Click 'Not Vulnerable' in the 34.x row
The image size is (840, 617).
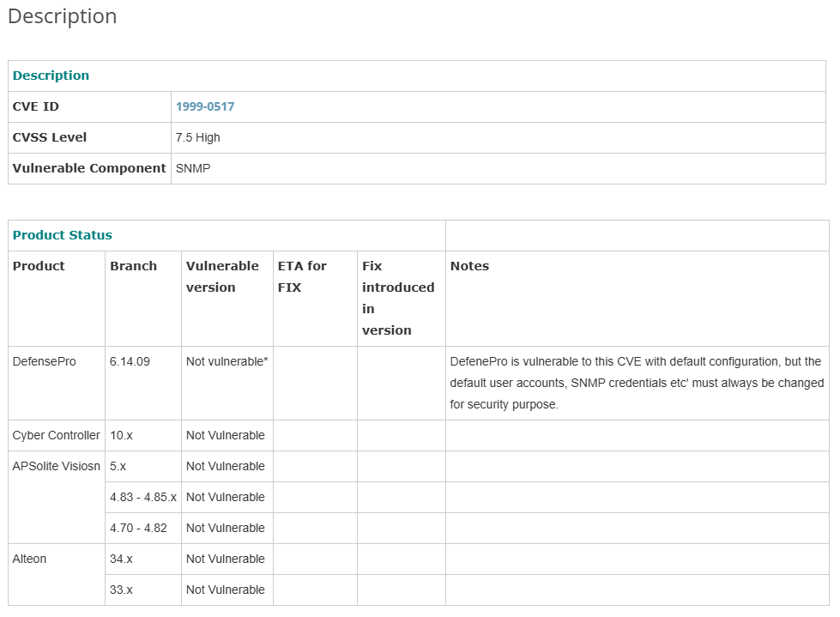click(x=226, y=560)
